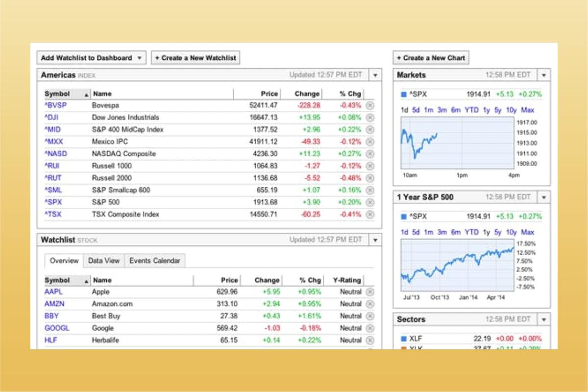
Task: Click blue ^SPX swatch in Markets panel
Action: coord(404,94)
